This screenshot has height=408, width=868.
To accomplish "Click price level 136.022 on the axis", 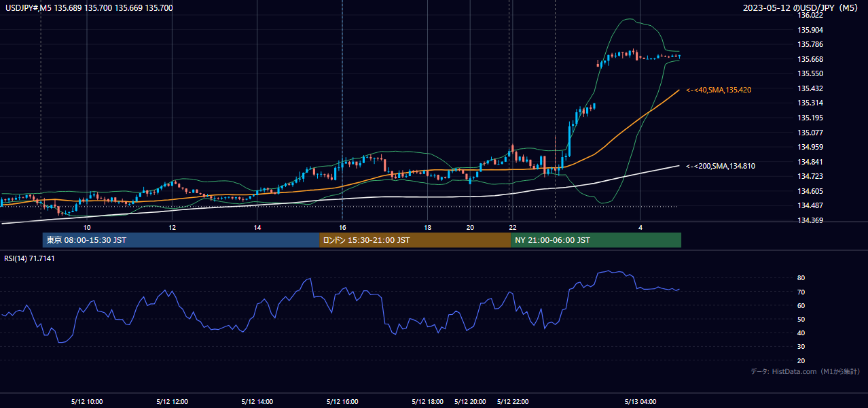I will (x=810, y=15).
